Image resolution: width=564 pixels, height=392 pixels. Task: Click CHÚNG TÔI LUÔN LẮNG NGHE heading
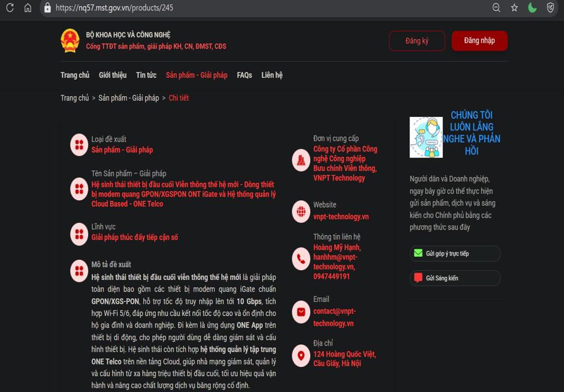pyautogui.click(x=471, y=133)
